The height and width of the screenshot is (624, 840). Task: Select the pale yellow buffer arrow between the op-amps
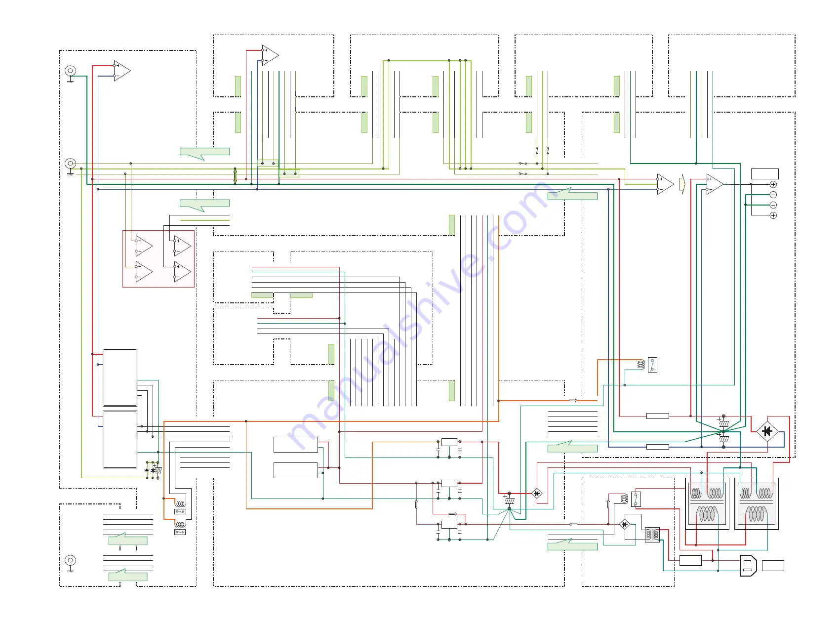click(x=682, y=184)
